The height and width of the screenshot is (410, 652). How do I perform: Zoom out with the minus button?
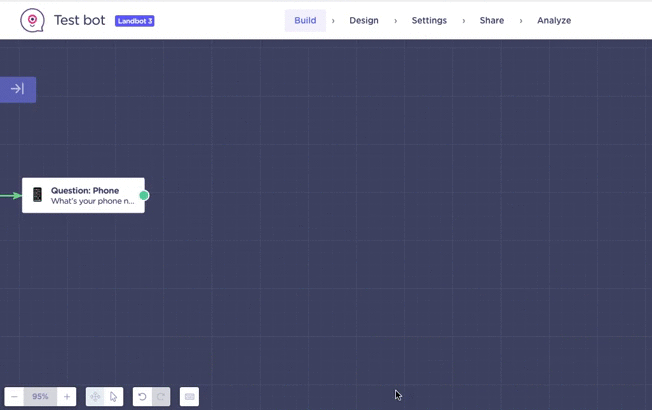coord(14,397)
